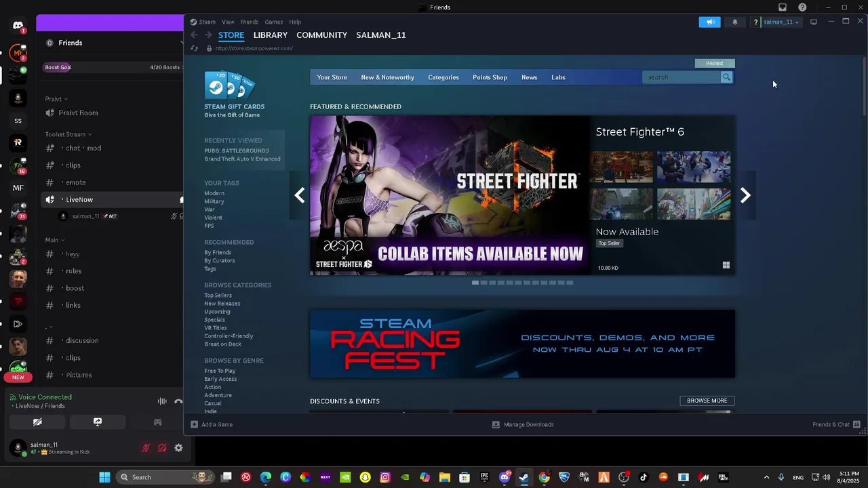Select the first featured carousel page dot
The height and width of the screenshot is (488, 868).
click(x=475, y=283)
